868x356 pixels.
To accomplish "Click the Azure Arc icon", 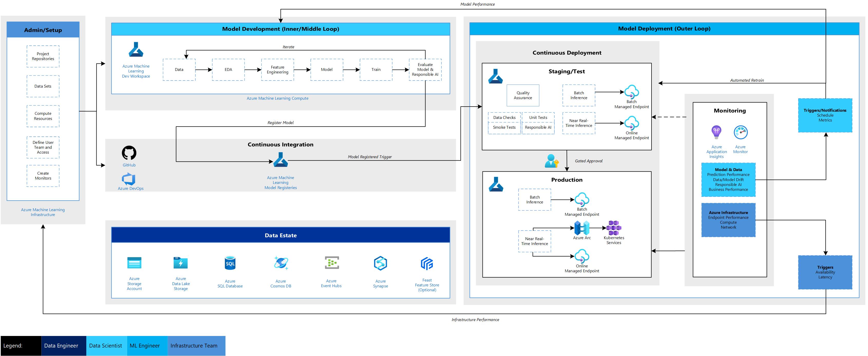I will click(582, 228).
